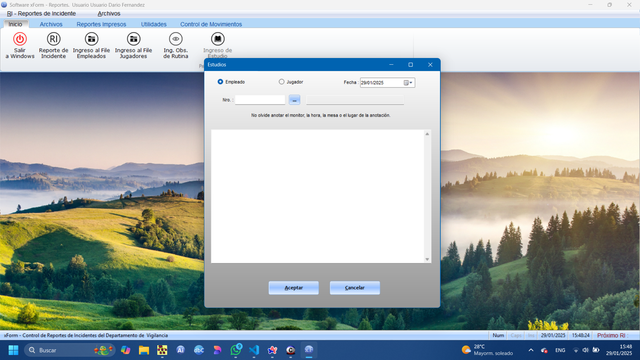The height and width of the screenshot is (360, 640).
Task: Click the Salir a Windows power icon
Action: 20,39
